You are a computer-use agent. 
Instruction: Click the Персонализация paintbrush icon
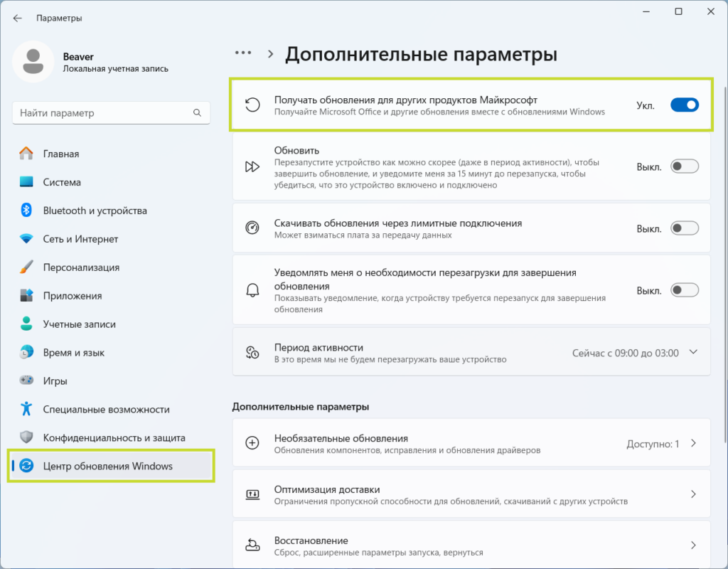[26, 267]
